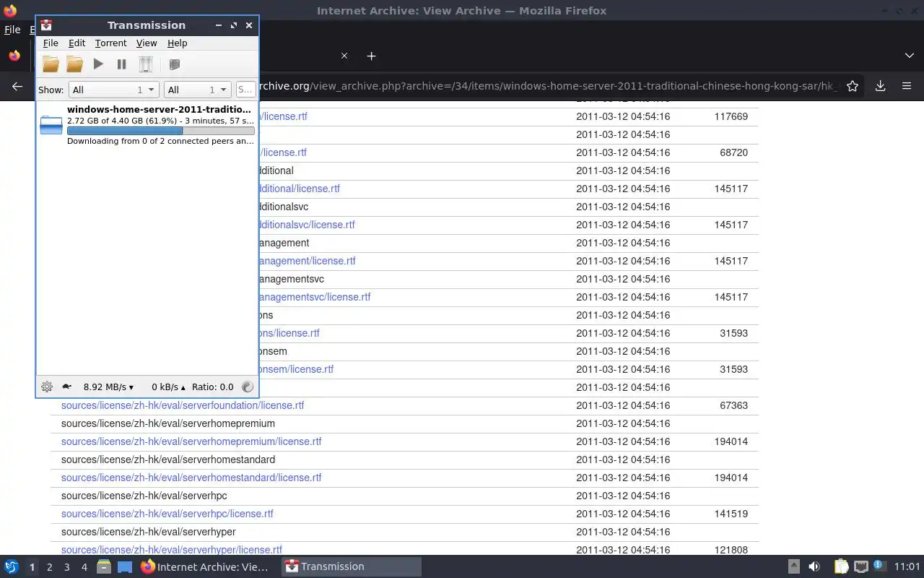Screen dimensions: 924x578
Task: Click the torrent download progress bar
Action: pyautogui.click(x=160, y=131)
